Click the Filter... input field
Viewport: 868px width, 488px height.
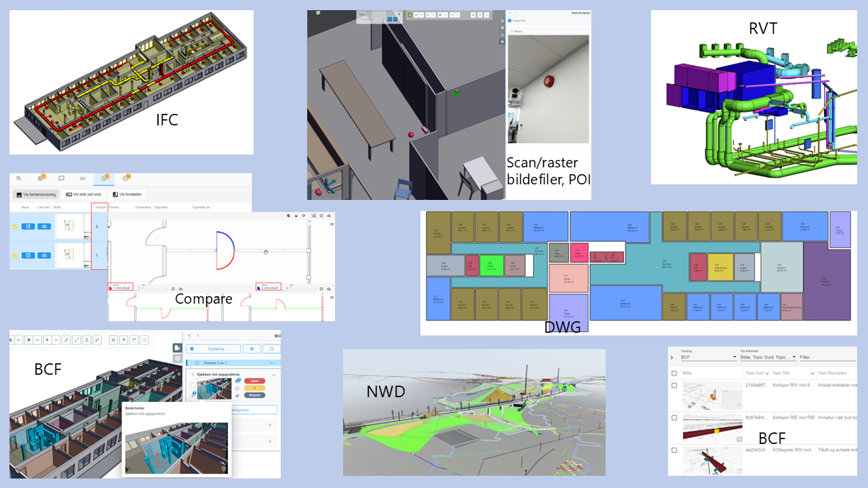tap(827, 357)
